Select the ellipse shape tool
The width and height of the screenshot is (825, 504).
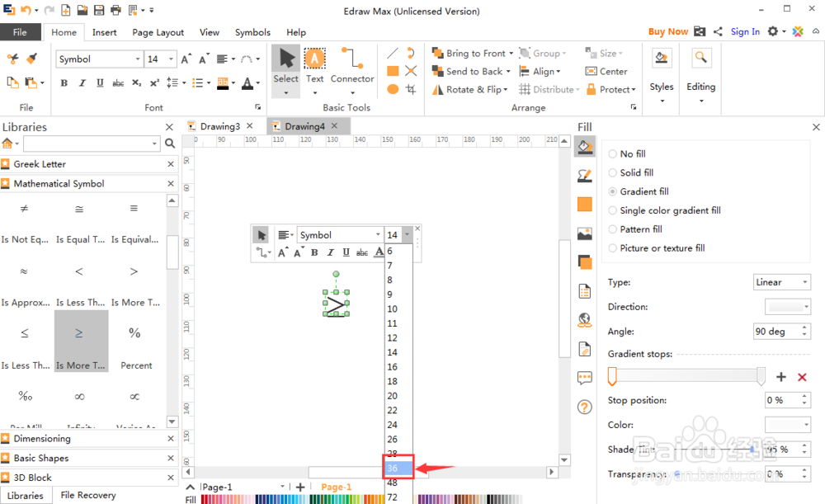pos(393,89)
